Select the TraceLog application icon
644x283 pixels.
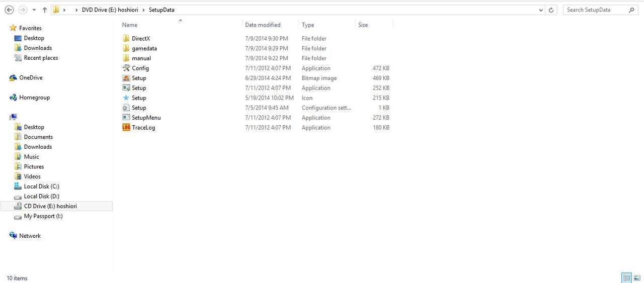click(x=126, y=128)
